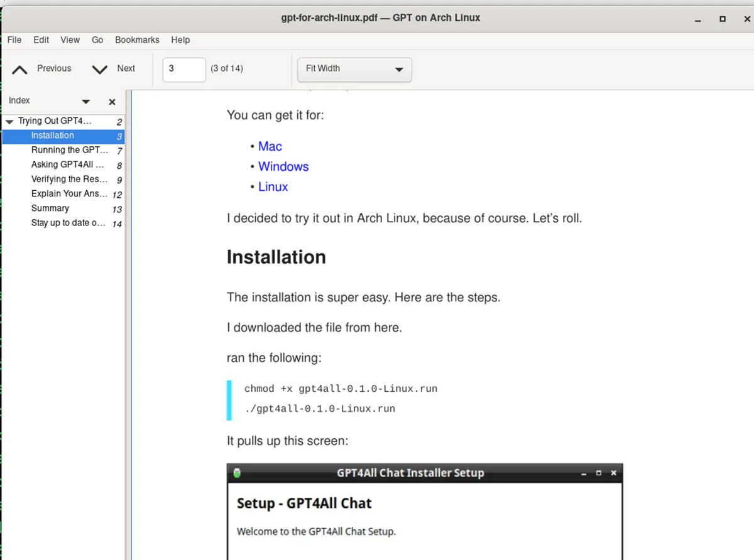Jump to Summary index entry
This screenshot has height=560, width=754.
coord(50,208)
